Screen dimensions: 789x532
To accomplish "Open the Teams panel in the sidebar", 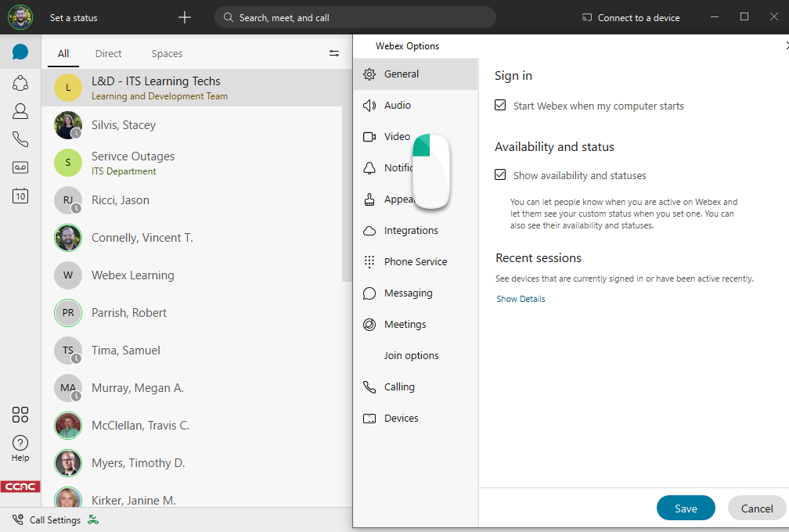I will coord(20,83).
